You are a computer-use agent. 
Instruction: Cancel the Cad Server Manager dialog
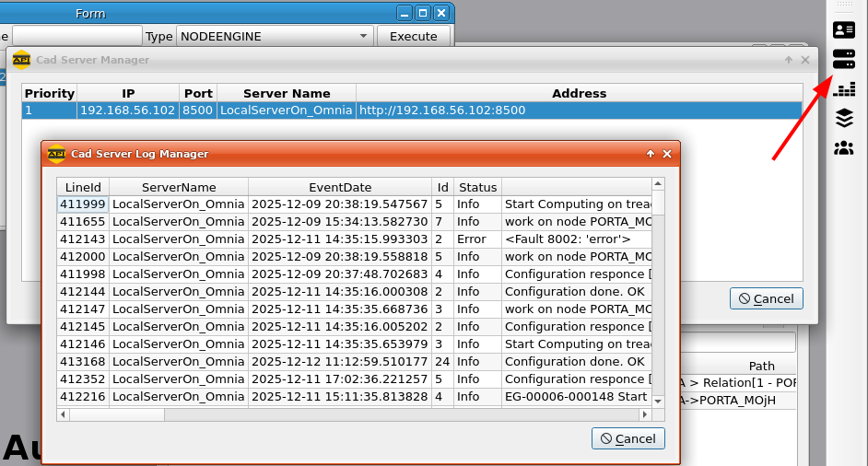pyautogui.click(x=766, y=298)
